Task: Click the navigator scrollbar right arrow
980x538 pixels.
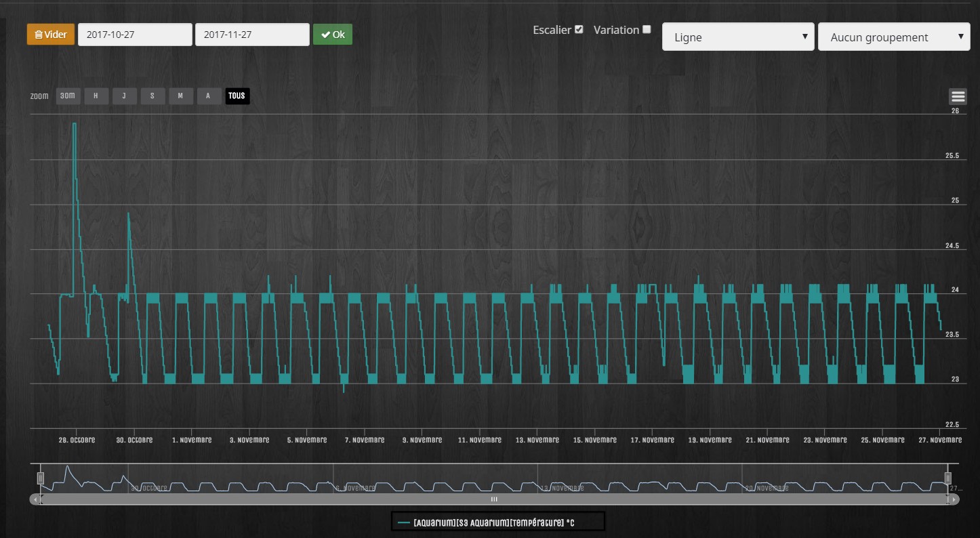Action: [x=954, y=499]
